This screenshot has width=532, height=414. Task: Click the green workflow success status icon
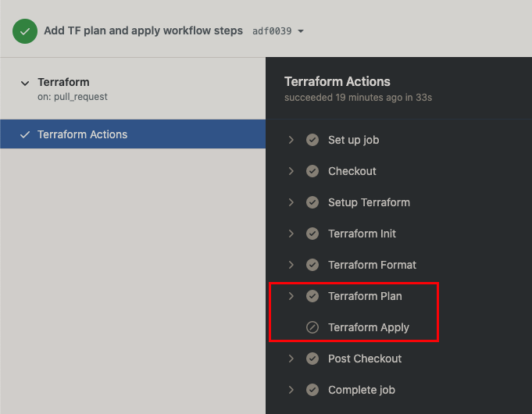(x=25, y=31)
